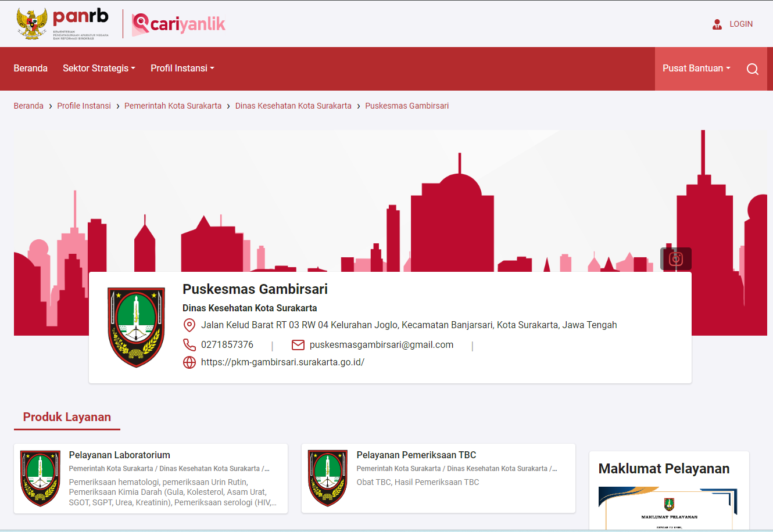Open the cariyanlik logo link
Viewport: 773px width, 532px height.
178,24
